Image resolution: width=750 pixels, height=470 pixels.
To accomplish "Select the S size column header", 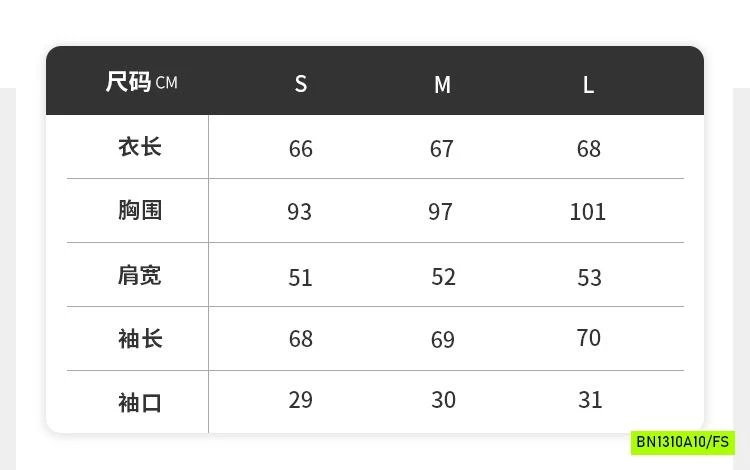I will click(301, 84).
